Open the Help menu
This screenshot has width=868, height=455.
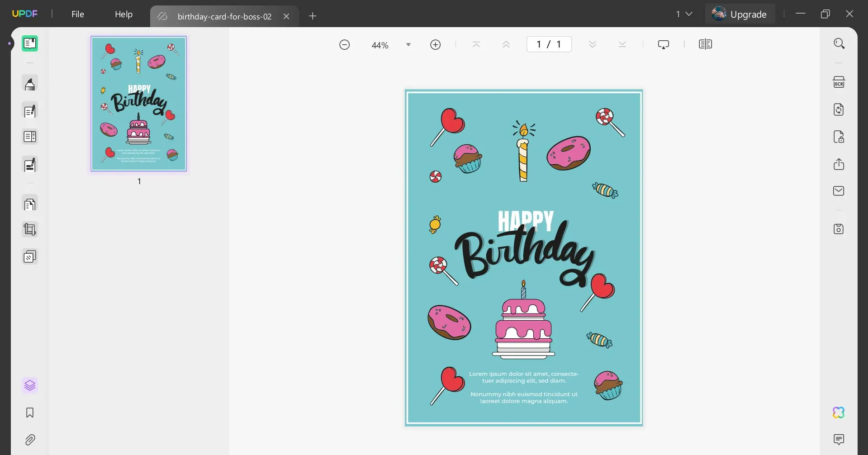point(123,14)
